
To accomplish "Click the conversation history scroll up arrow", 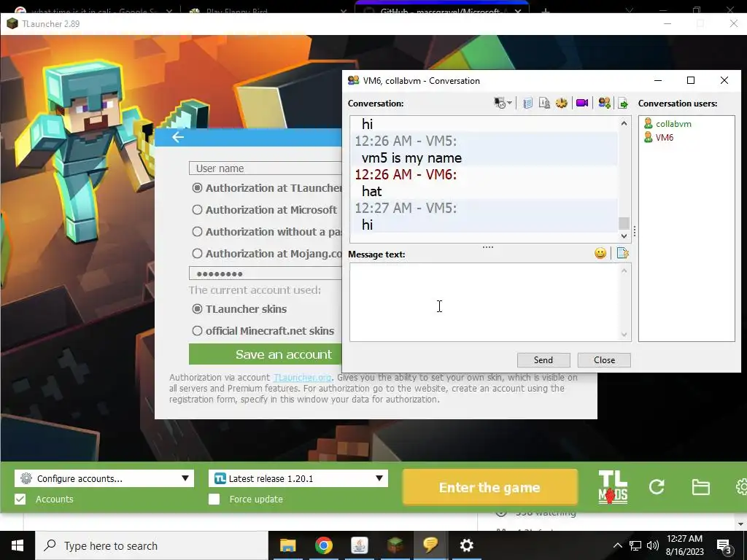I will (624, 124).
